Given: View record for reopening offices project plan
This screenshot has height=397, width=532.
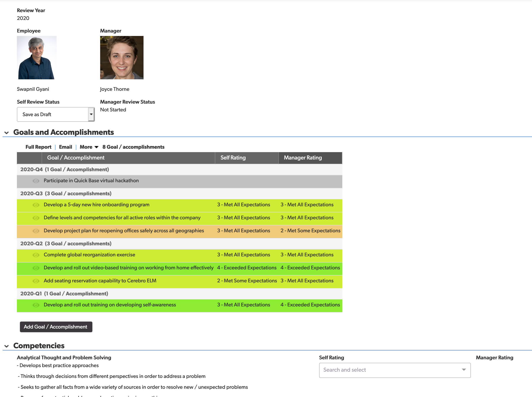Looking at the screenshot, I should [36, 231].
